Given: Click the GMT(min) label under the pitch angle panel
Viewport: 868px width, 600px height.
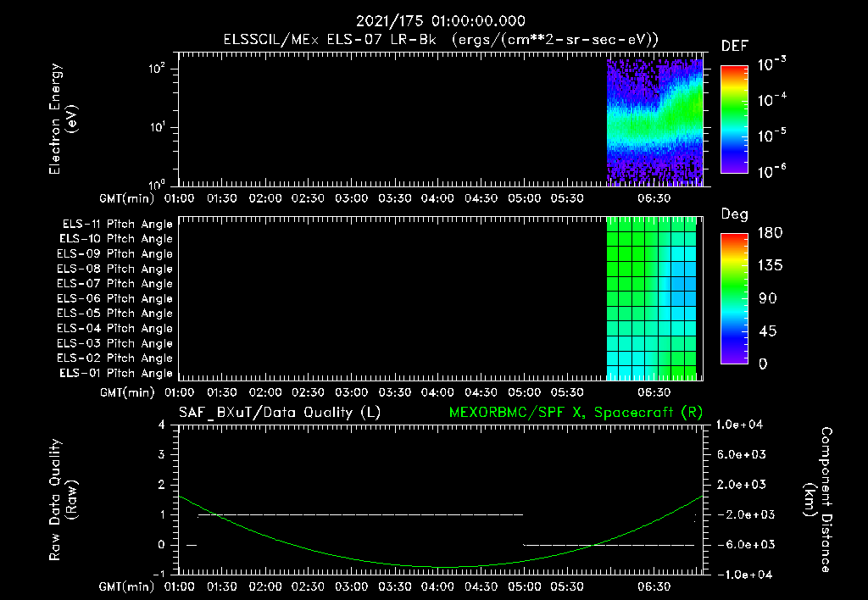Looking at the screenshot, I should pyautogui.click(x=127, y=393).
